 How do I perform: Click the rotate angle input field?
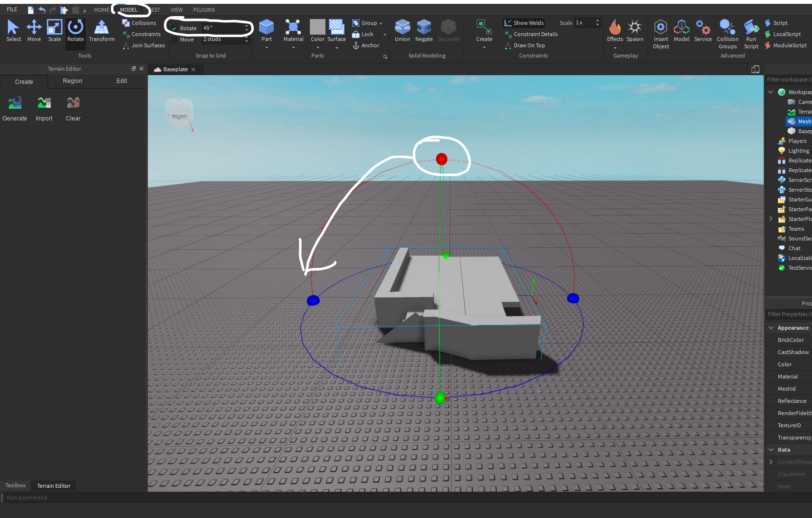[x=223, y=28]
